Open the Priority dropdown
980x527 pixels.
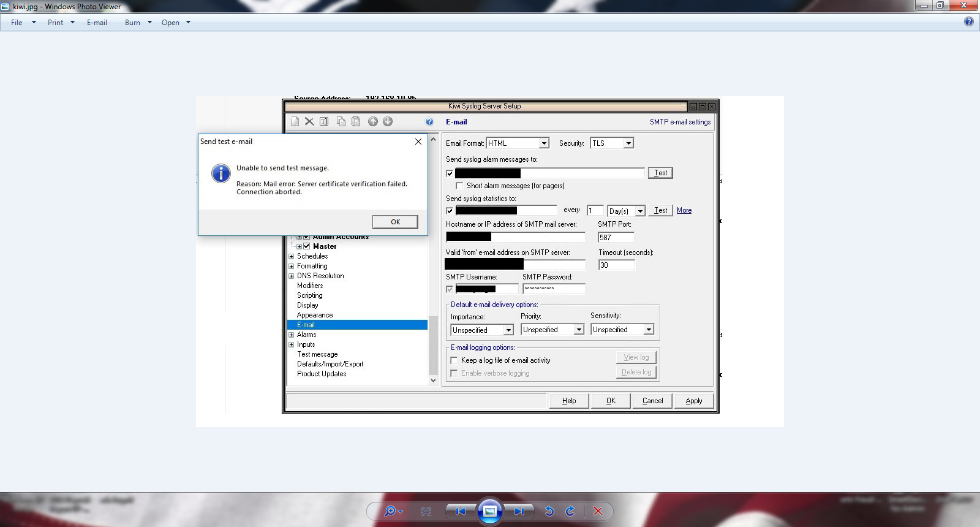point(579,330)
